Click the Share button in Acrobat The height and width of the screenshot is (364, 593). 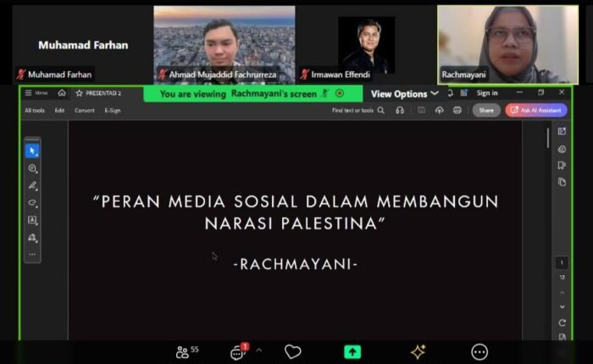[x=486, y=110]
